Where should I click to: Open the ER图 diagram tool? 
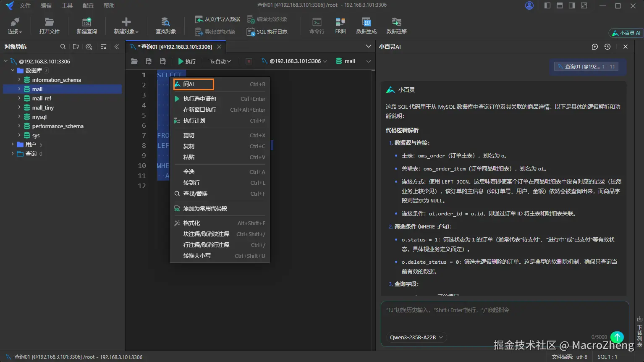pos(340,26)
